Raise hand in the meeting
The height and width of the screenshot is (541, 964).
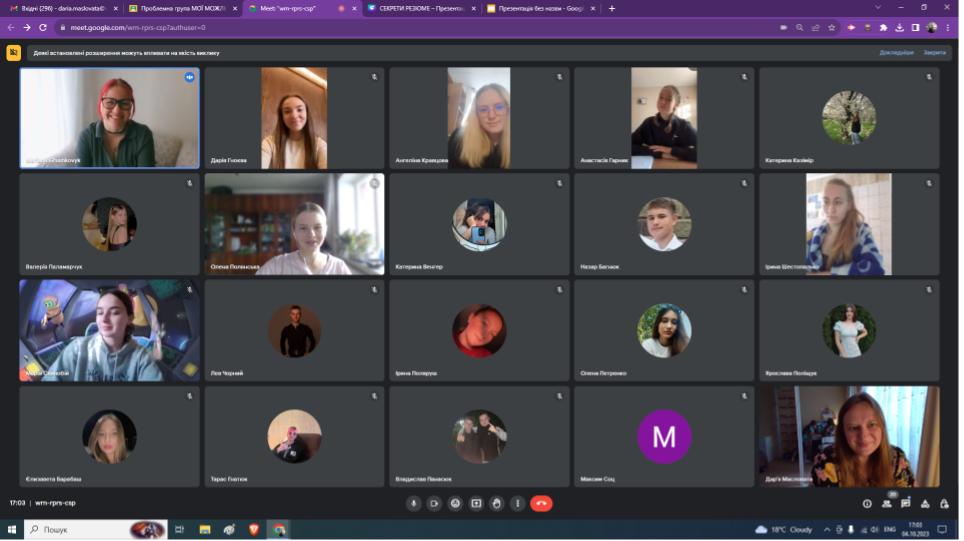pos(497,503)
